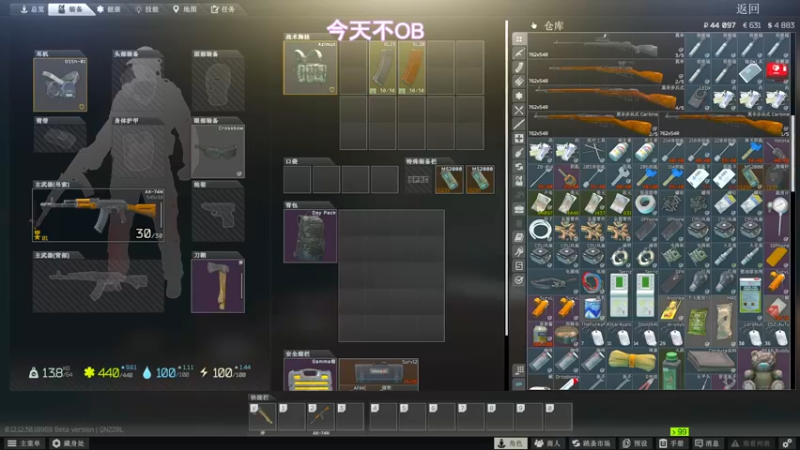Select grey scoped Mosin sniper rifle
The image size is (800, 450).
pos(606,46)
